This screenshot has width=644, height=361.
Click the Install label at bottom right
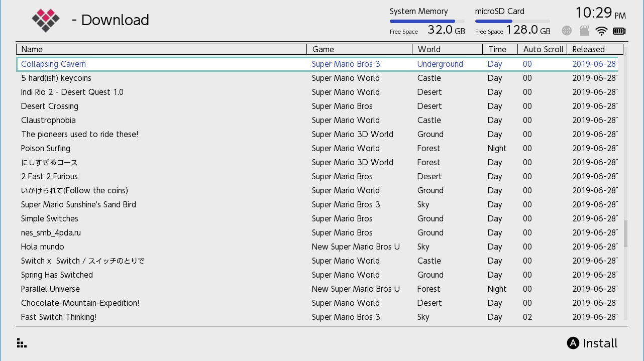600,343
